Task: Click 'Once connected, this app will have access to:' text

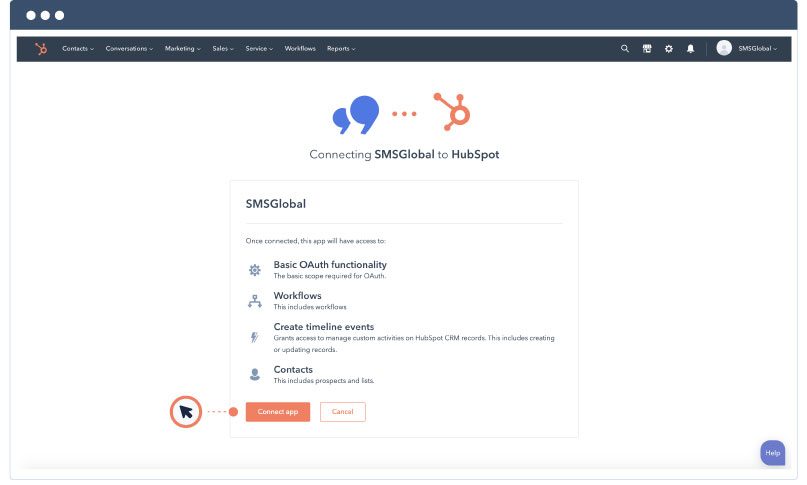Action: [x=315, y=241]
